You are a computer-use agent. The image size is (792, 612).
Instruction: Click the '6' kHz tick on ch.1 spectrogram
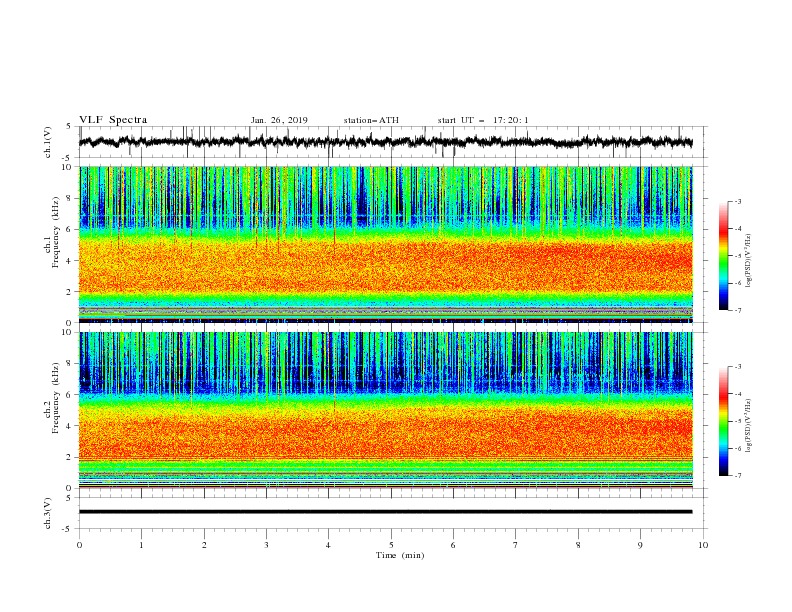click(x=69, y=229)
